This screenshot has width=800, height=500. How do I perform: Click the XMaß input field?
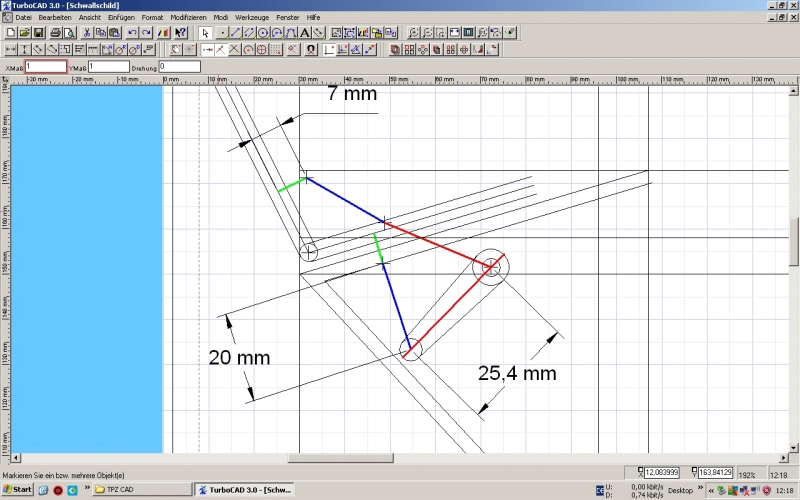click(x=46, y=66)
